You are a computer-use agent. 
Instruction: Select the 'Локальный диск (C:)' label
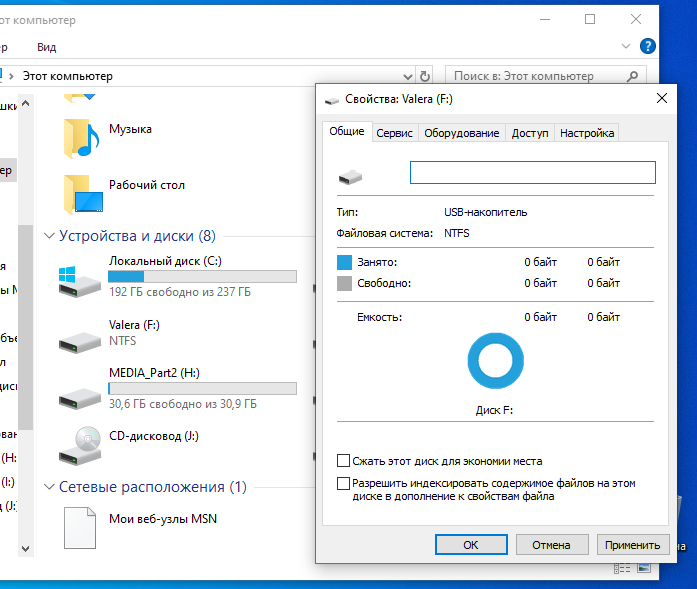click(x=165, y=261)
